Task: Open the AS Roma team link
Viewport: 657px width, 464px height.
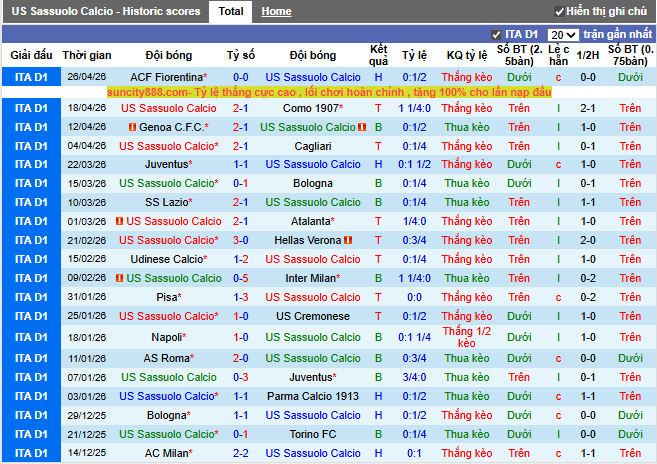Action: [166, 358]
